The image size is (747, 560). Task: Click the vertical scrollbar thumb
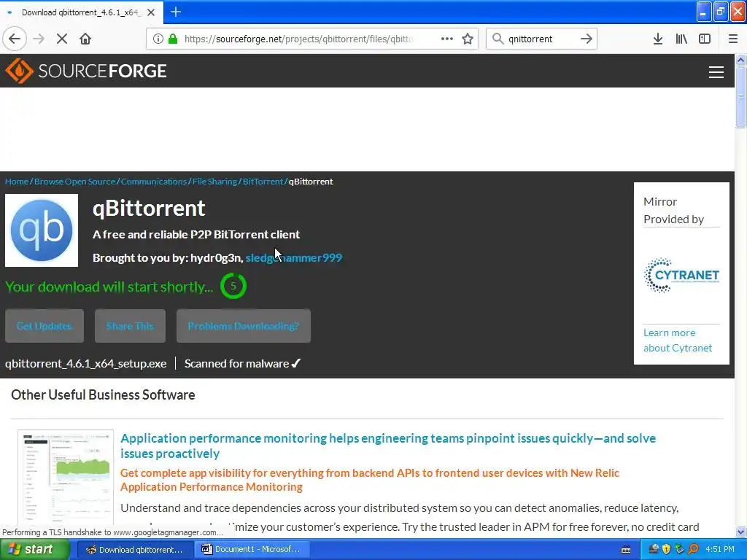(x=740, y=97)
